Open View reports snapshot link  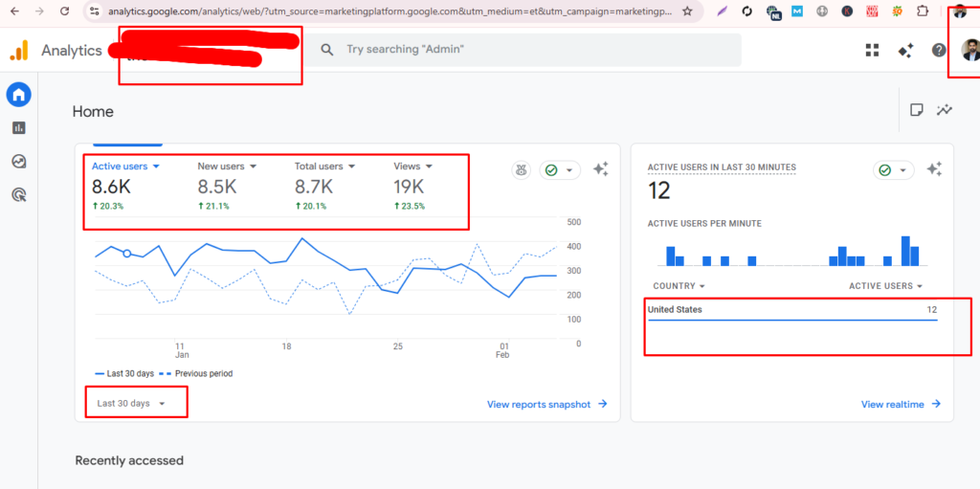pos(547,405)
